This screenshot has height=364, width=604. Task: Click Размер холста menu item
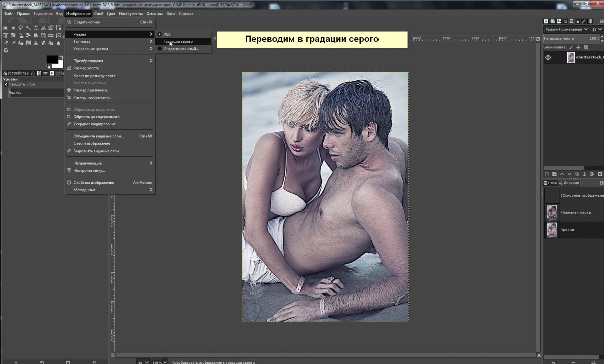pos(88,68)
